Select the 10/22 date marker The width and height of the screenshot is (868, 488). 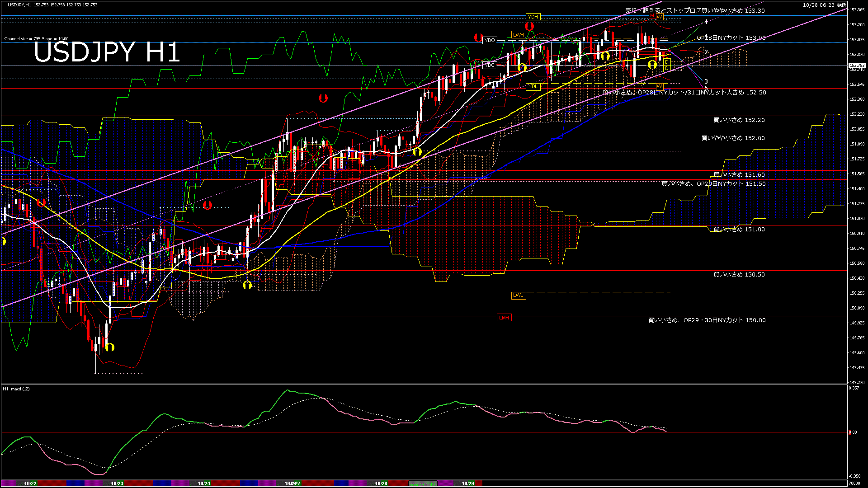click(30, 483)
